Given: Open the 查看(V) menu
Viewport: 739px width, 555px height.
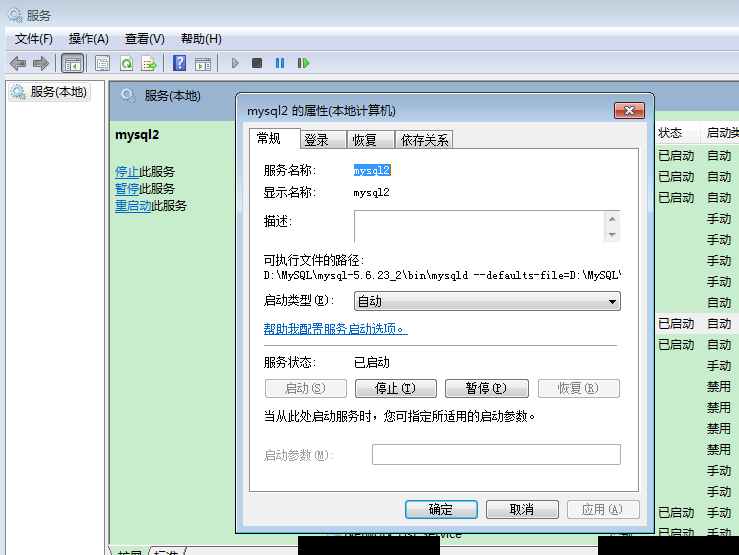Looking at the screenshot, I should (145, 39).
